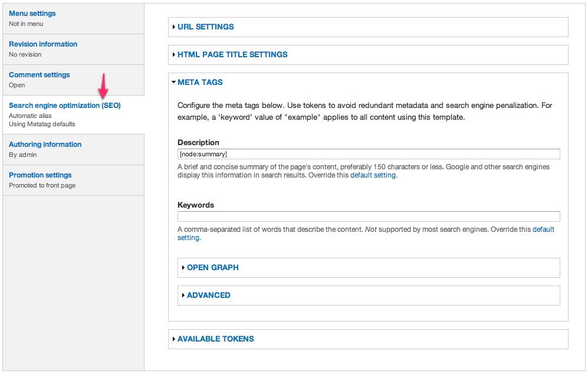Image resolution: width=588 pixels, height=374 pixels.
Task: Click the OPEN GRAPH disclosure arrow
Action: (x=183, y=267)
